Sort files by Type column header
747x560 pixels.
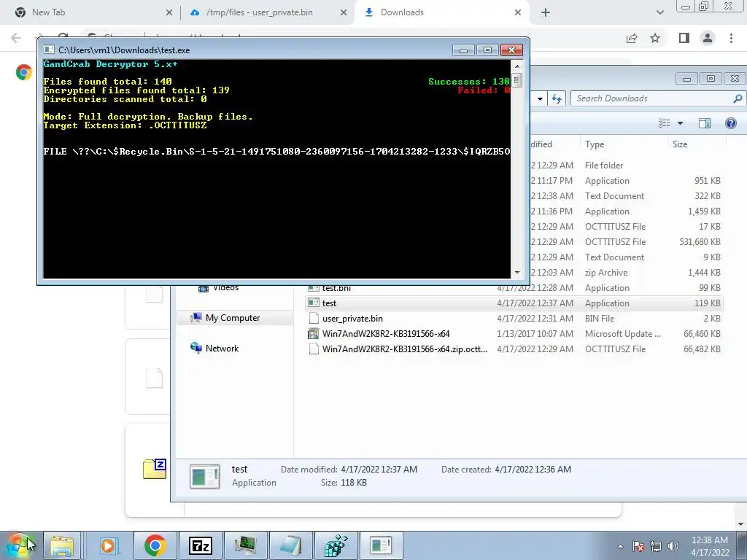click(624, 144)
